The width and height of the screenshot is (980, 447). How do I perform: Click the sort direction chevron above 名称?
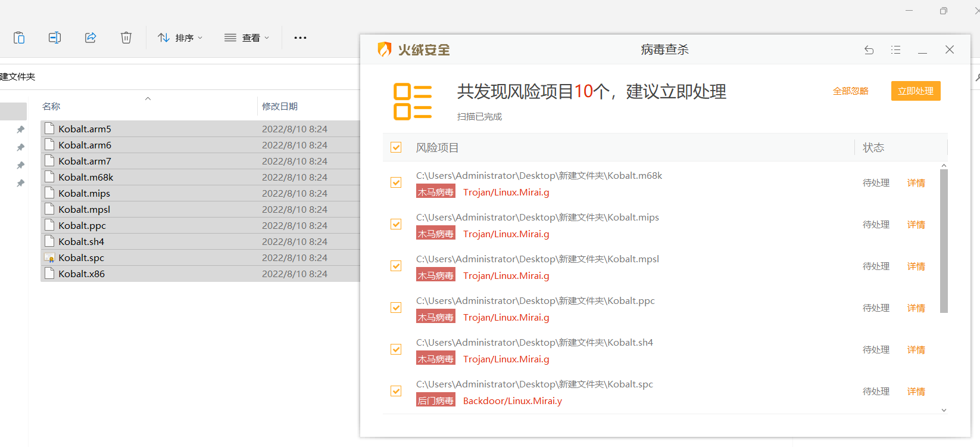148,98
